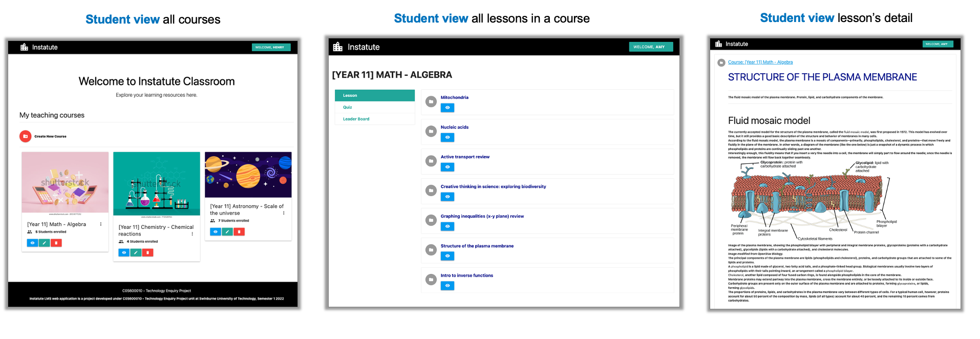Edit the Chemistry - Chemical reactions course
980x339 pixels.
pos(136,252)
